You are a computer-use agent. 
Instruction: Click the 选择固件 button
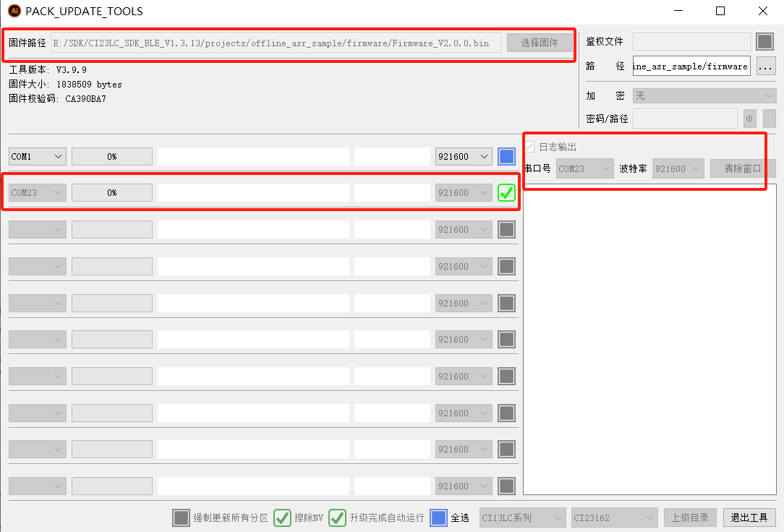(x=539, y=43)
